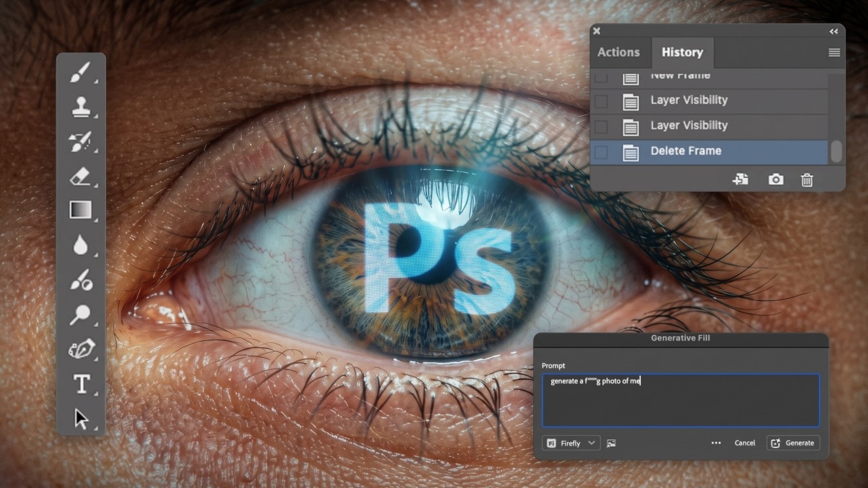868x488 pixels.
Task: Switch to the History tab
Action: click(682, 52)
